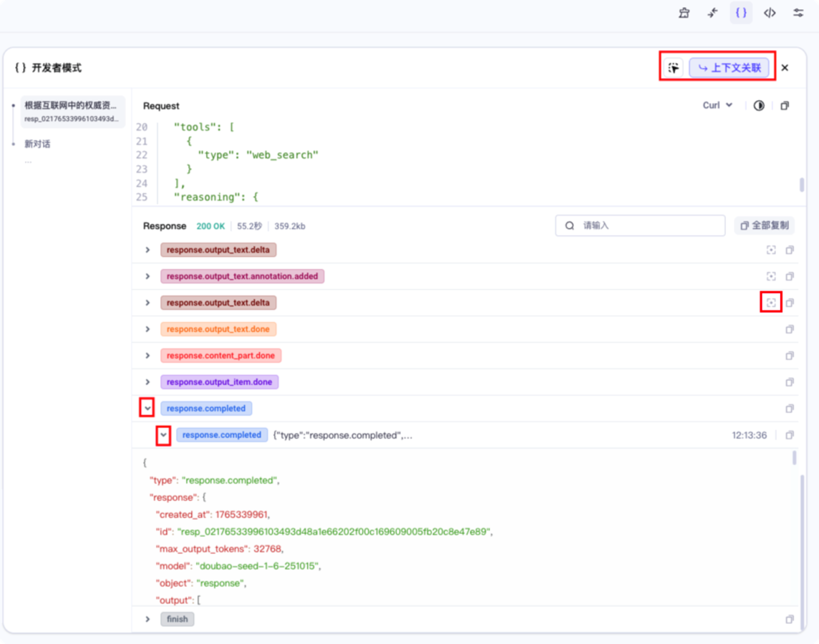The height and width of the screenshot is (644, 819).
Task: Toggle the 上下文关联 context link button
Action: tap(729, 68)
